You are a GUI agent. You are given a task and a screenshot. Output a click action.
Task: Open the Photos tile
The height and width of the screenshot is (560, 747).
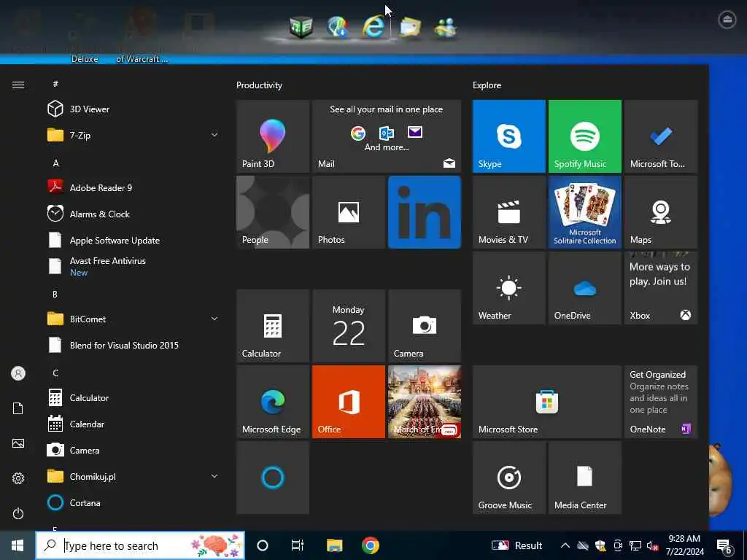(x=348, y=212)
